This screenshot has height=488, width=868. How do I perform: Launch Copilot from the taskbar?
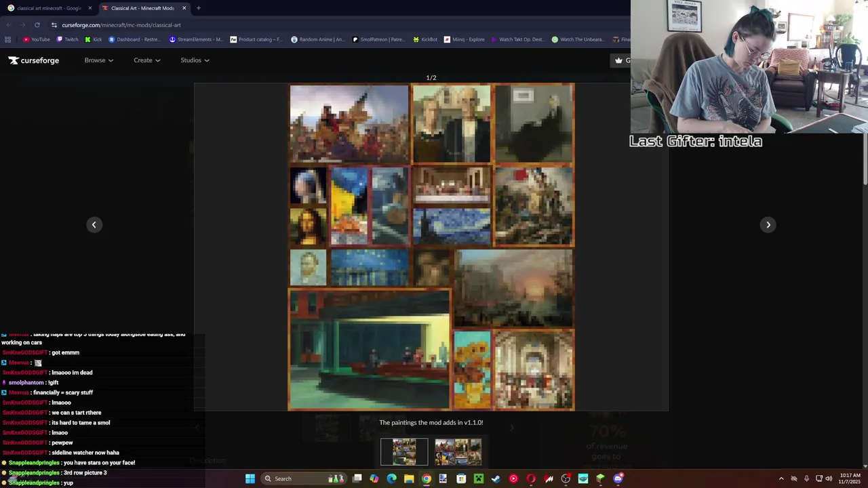tap(374, 479)
